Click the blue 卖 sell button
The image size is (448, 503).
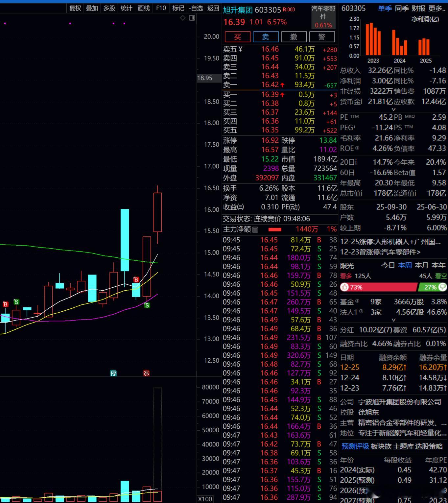266,37
